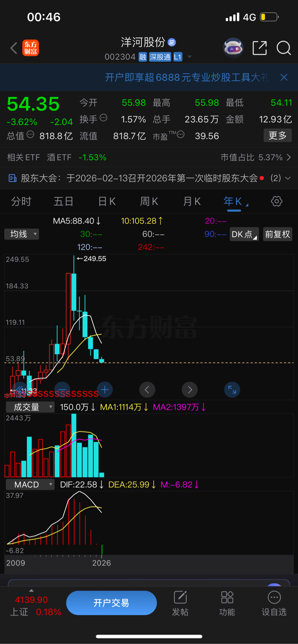Open the 均线 indicator dropdown
Image resolution: width=298 pixels, height=644 pixels.
[22, 234]
